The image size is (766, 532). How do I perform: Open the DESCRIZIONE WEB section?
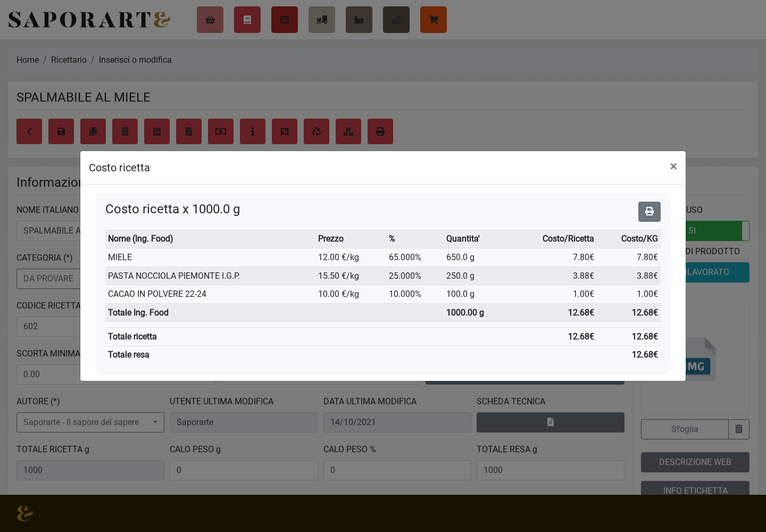point(695,462)
